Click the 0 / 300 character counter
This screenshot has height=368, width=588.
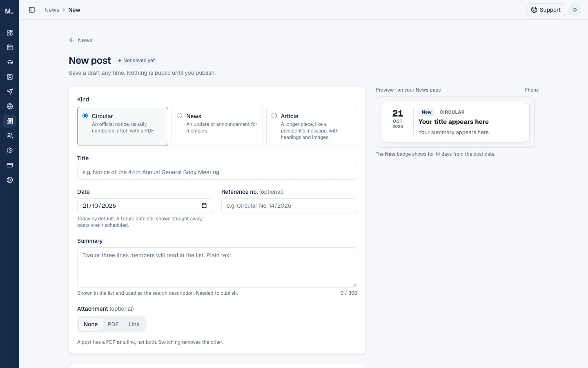[349, 293]
